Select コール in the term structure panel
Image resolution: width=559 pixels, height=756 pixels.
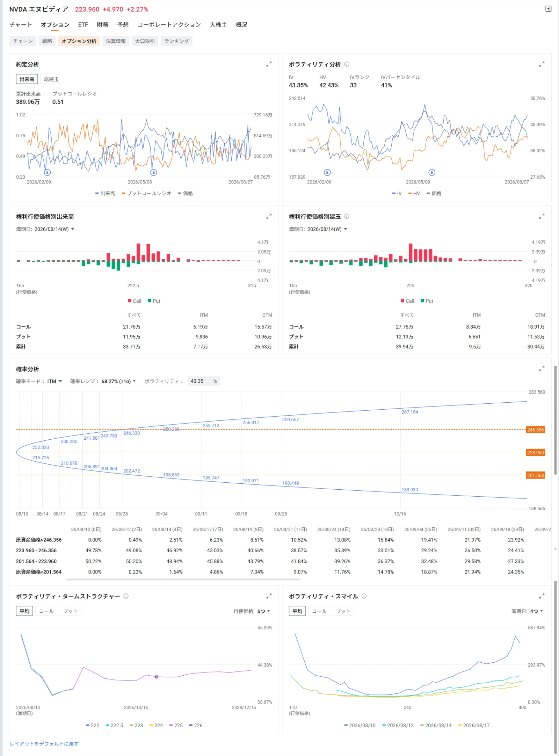click(46, 611)
